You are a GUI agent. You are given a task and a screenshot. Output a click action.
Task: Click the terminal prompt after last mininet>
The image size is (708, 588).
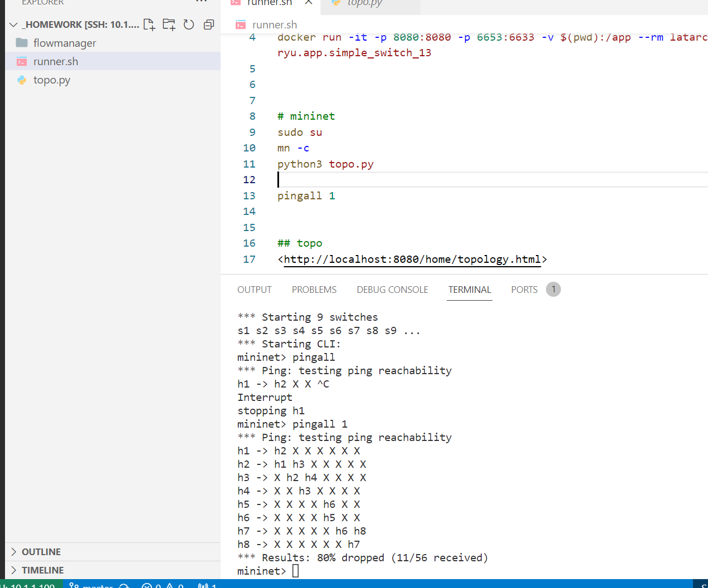pos(295,571)
